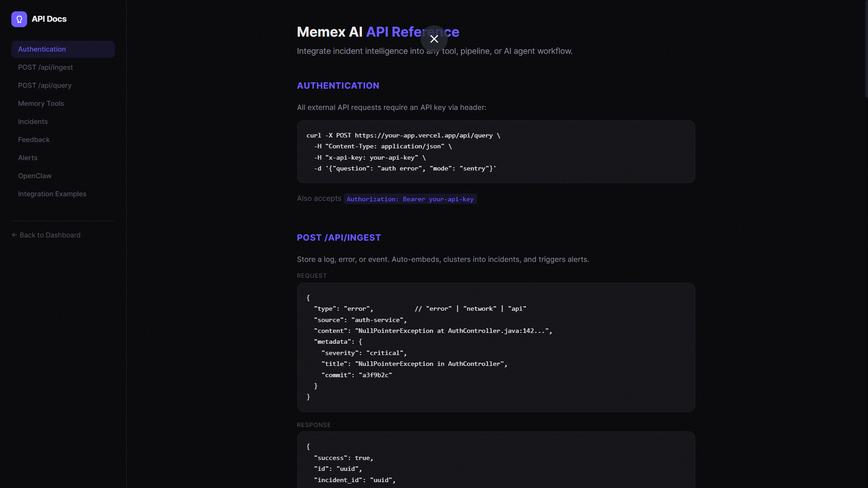Click the RESPONSE label
Image resolution: width=868 pixels, height=488 pixels.
pyautogui.click(x=314, y=425)
